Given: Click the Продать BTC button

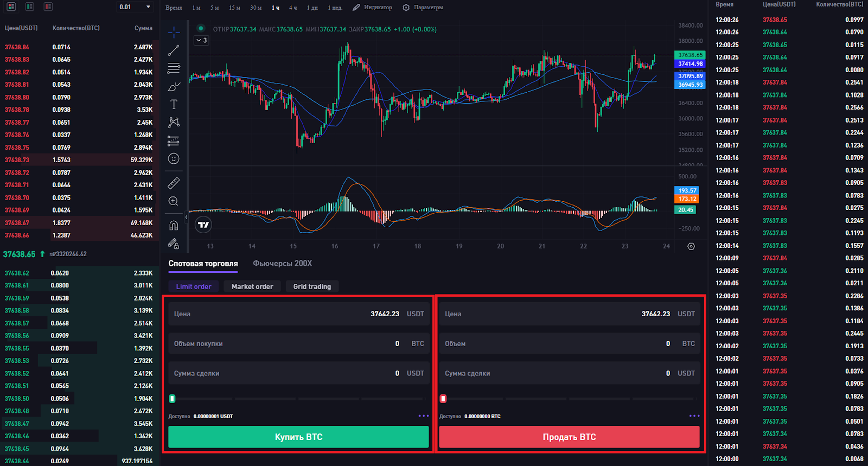Looking at the screenshot, I should point(569,437).
